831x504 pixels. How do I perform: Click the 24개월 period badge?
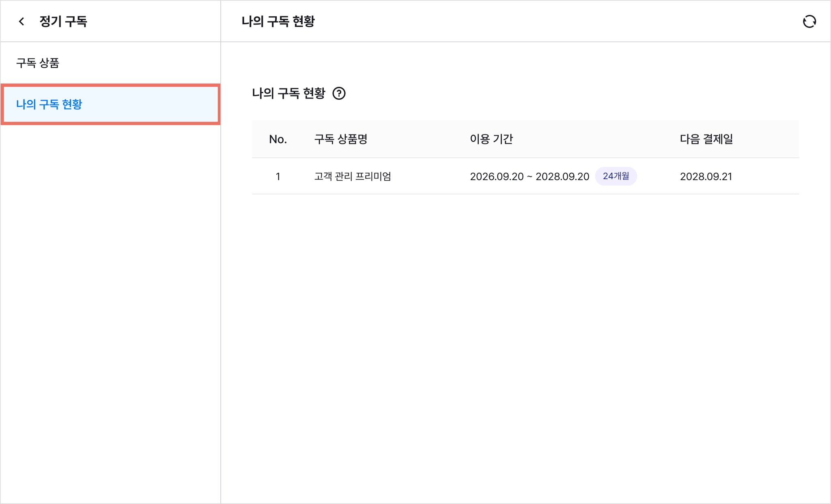(616, 176)
